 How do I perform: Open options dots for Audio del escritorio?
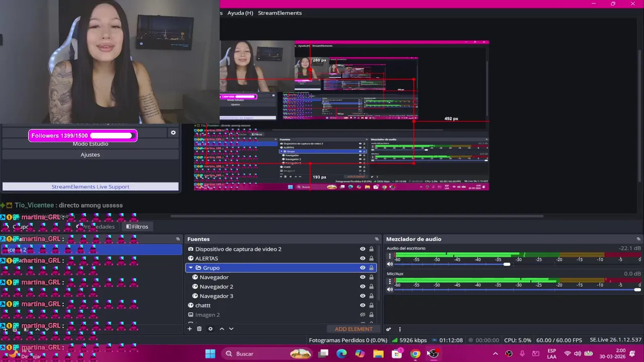(x=389, y=256)
